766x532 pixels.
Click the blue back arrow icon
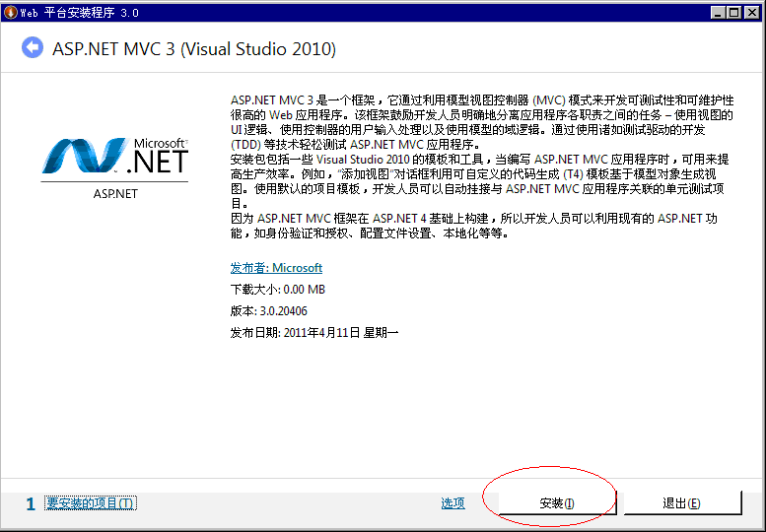click(x=33, y=48)
